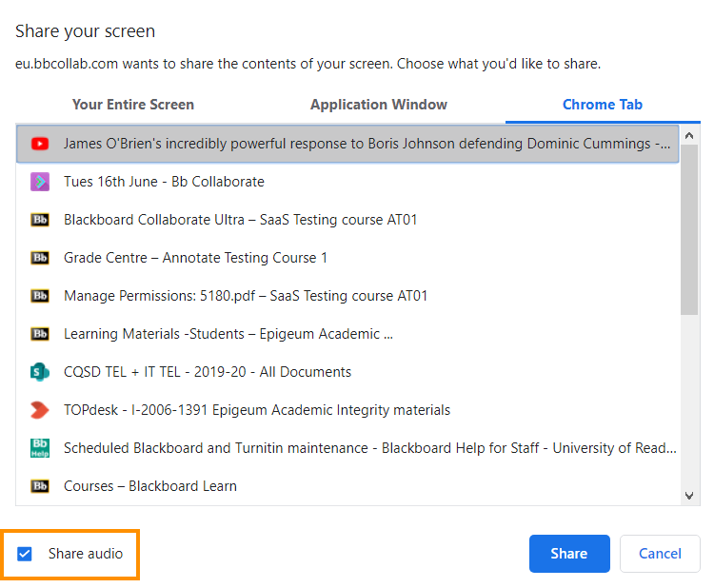714x588 pixels.
Task: Select Manage Permissions: 5180.pdf tab entry
Action: 246,296
